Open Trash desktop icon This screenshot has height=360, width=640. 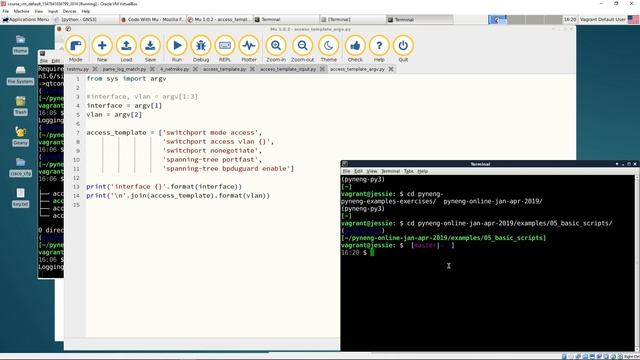tap(20, 106)
